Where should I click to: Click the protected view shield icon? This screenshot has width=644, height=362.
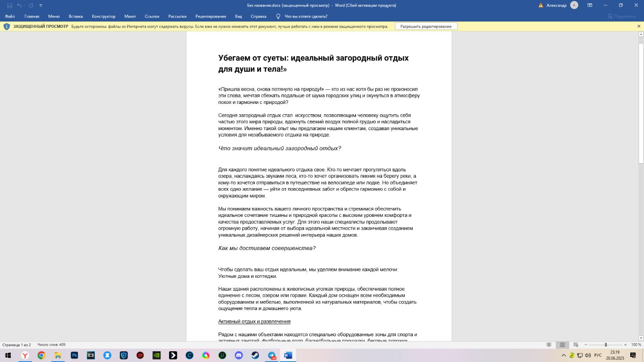pos(6,27)
